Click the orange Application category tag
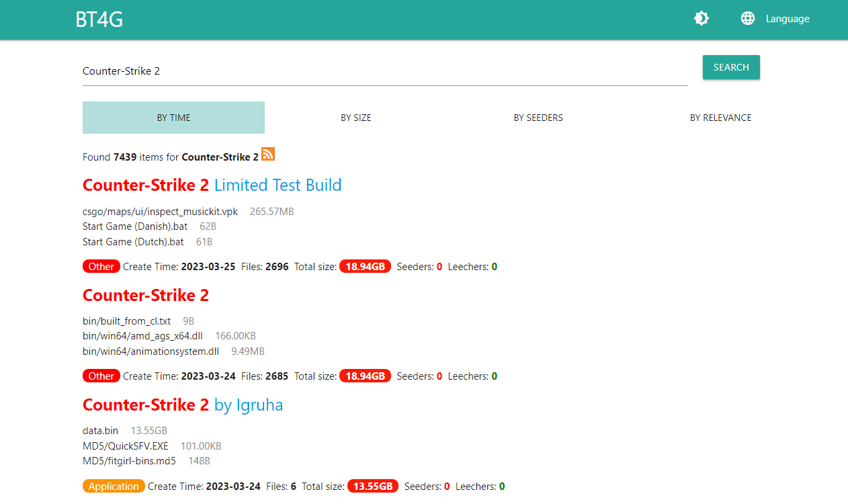Screen dimensions: 848x504 [x=114, y=486]
